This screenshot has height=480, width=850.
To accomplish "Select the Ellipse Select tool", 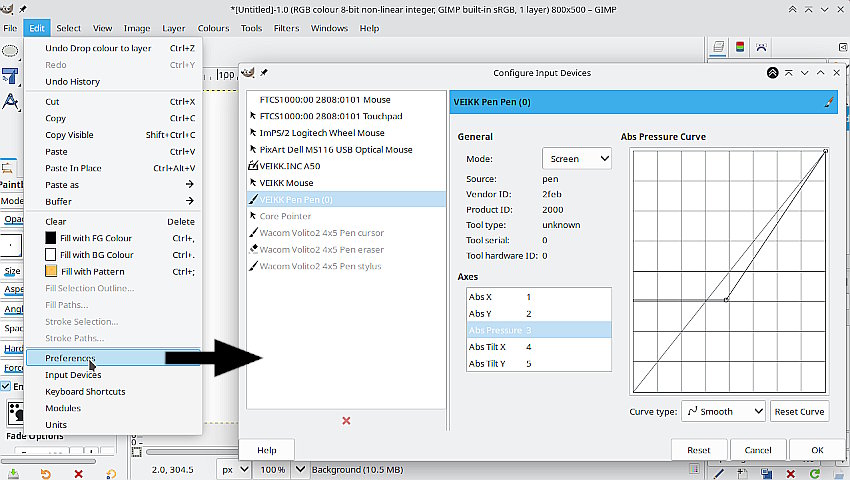I will 11,50.
